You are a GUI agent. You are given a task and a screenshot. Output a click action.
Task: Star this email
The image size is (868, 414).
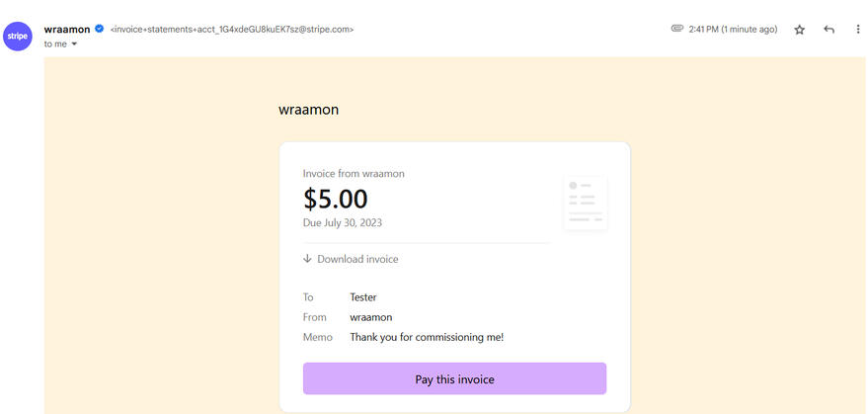(800, 30)
